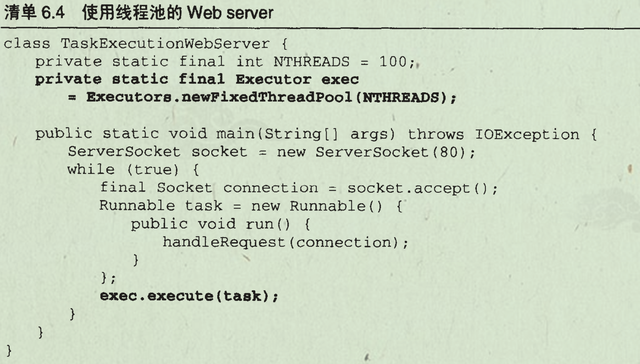
Task: Click the handleRequest(connection) call
Action: coord(280,242)
